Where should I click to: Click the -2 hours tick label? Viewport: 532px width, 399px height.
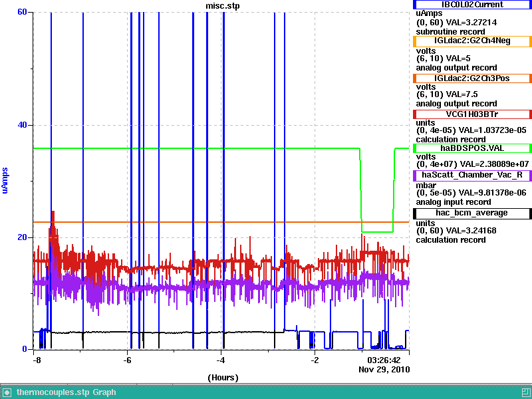tap(315, 360)
